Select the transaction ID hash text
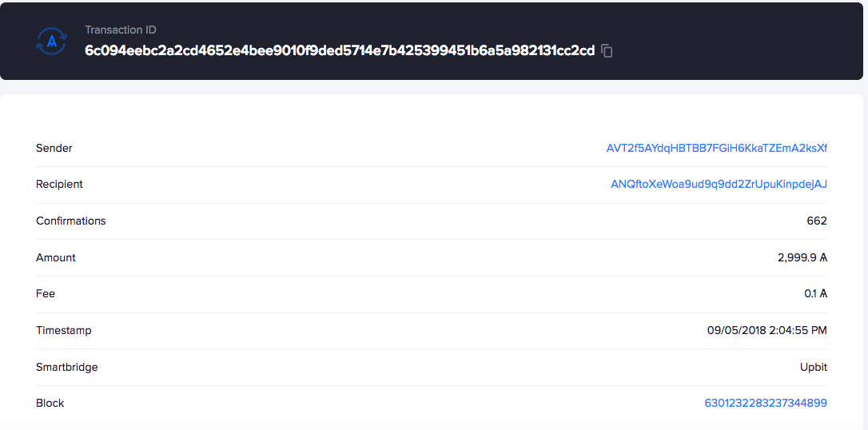 point(340,51)
